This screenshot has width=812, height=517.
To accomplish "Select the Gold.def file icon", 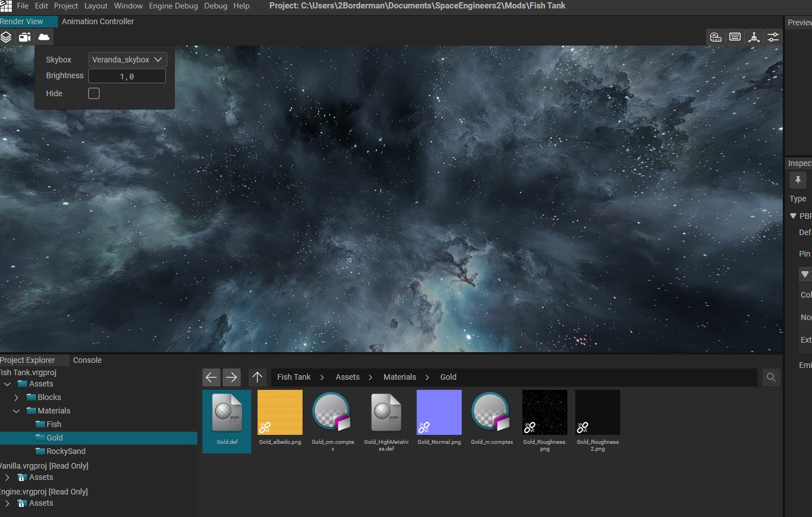I will [x=227, y=413].
